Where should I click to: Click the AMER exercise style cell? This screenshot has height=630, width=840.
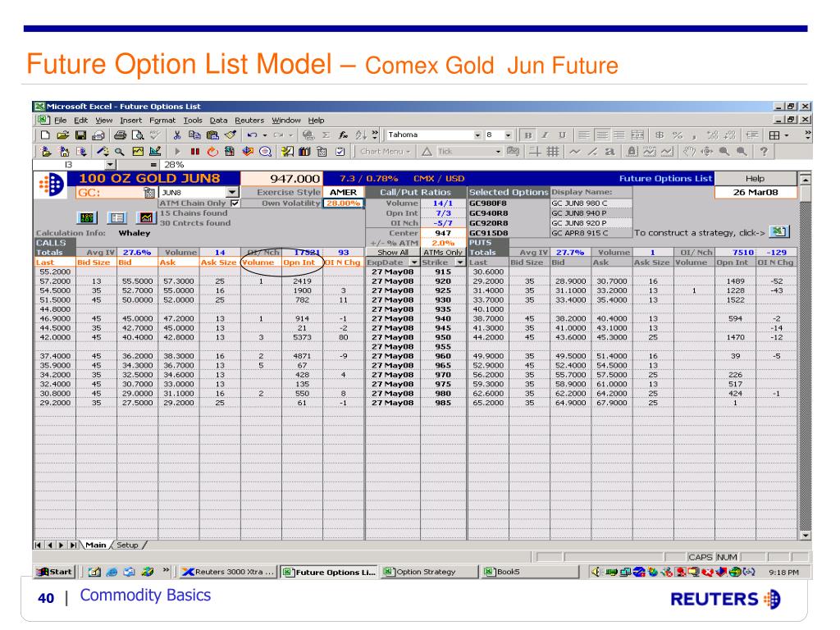[344, 192]
